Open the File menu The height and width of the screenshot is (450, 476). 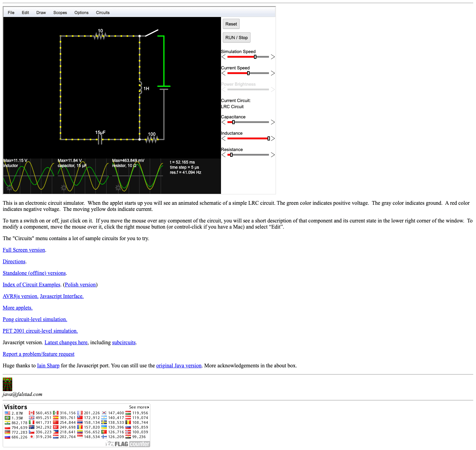tap(11, 13)
